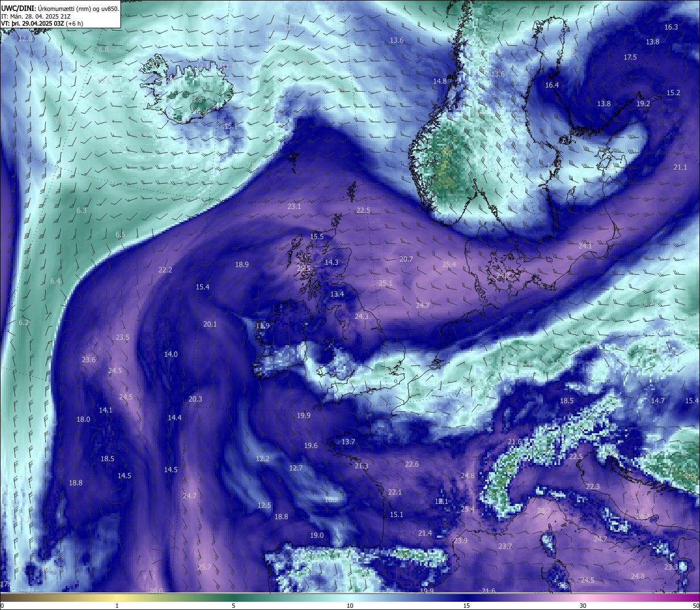
Task: Click the 23.6 value on the map
Action: point(89,360)
